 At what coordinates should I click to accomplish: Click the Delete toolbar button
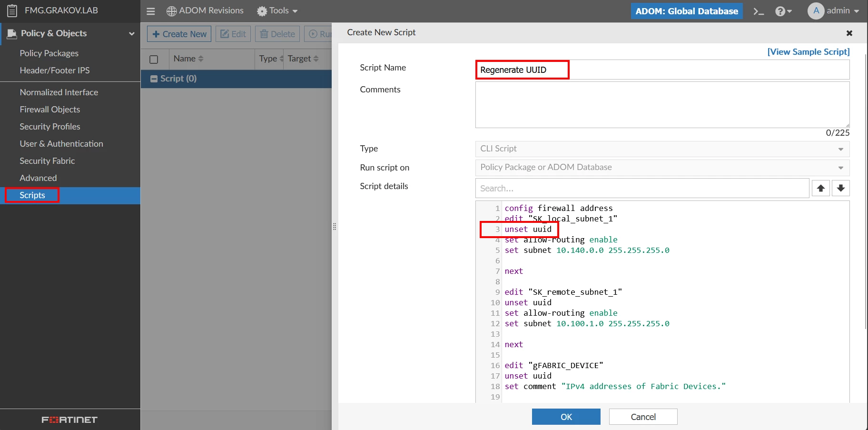[x=277, y=34]
